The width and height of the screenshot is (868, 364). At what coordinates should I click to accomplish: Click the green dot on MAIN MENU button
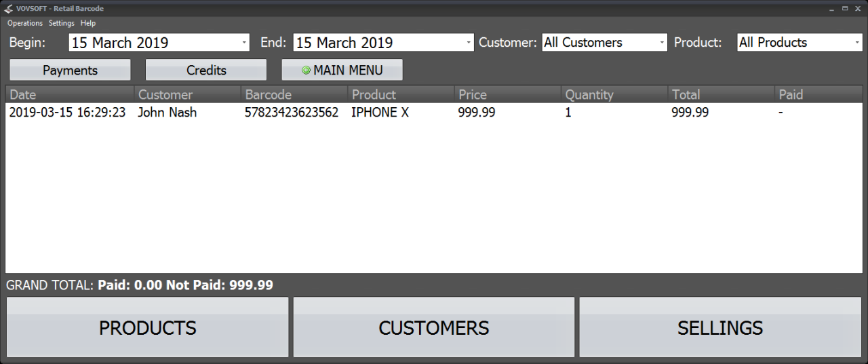coord(306,70)
